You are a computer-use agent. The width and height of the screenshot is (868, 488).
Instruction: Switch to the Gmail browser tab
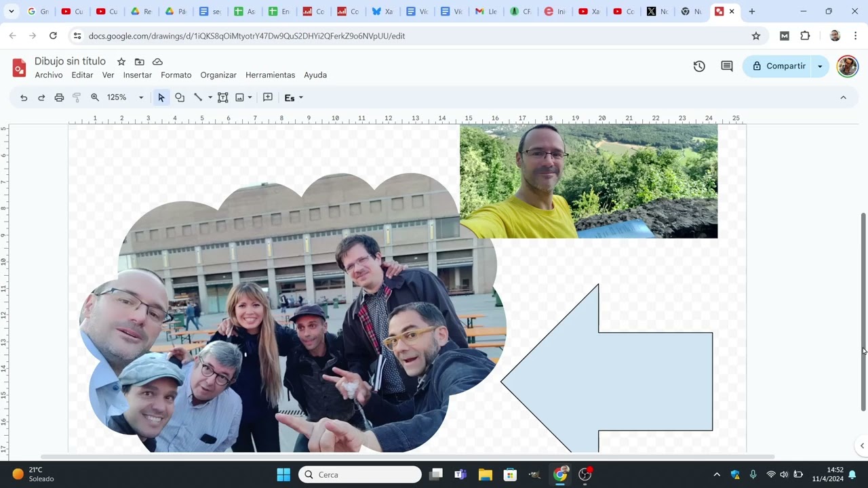[486, 12]
